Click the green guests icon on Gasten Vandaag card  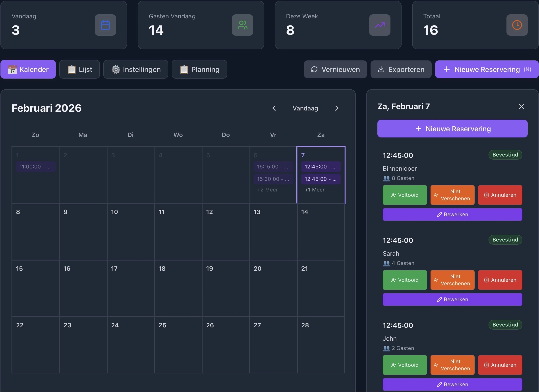point(242,25)
